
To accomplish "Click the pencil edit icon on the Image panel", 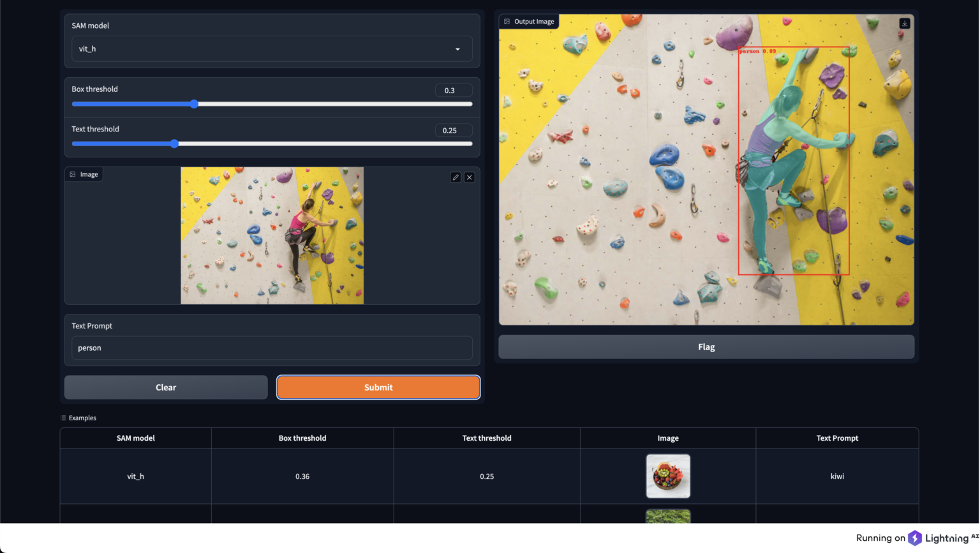I will coord(454,177).
